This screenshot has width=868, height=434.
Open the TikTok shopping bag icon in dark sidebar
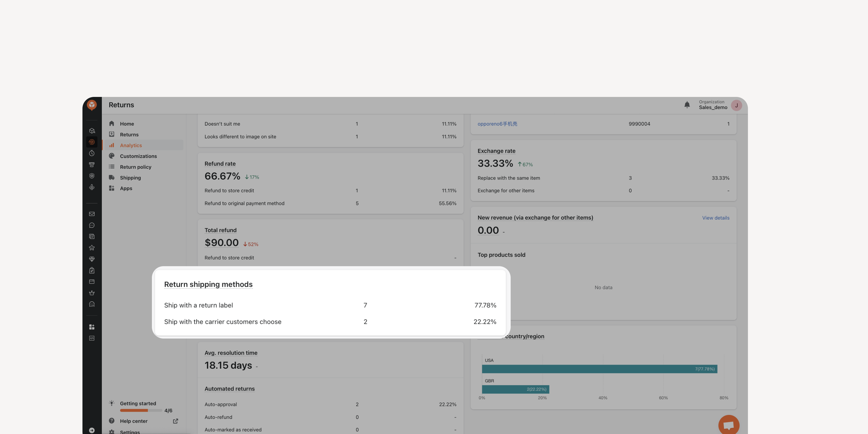tap(92, 270)
